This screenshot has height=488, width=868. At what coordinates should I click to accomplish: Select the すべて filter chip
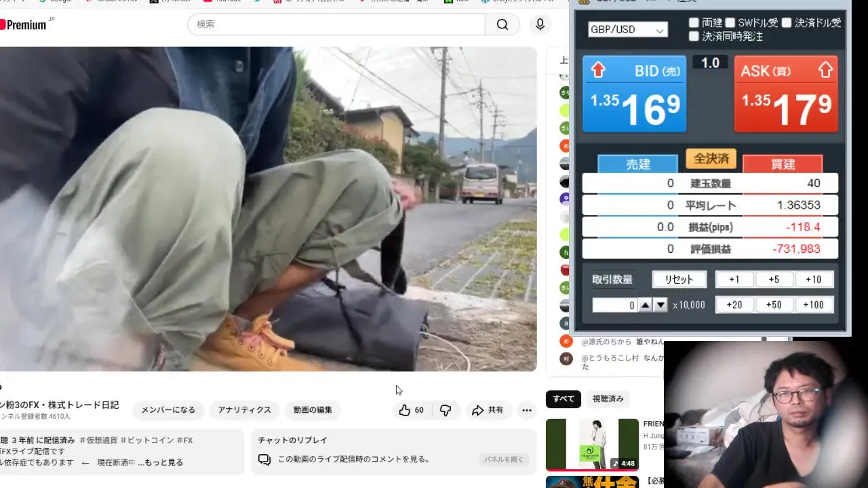point(564,399)
